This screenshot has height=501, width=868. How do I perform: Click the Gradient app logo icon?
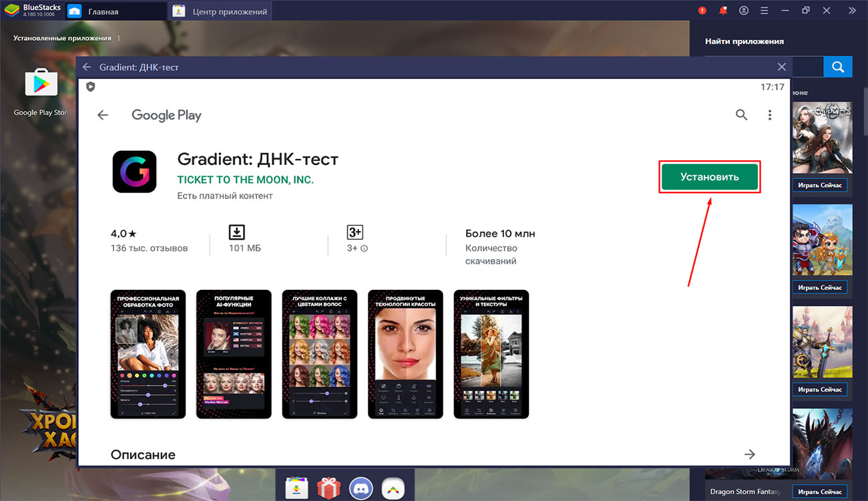click(x=134, y=172)
